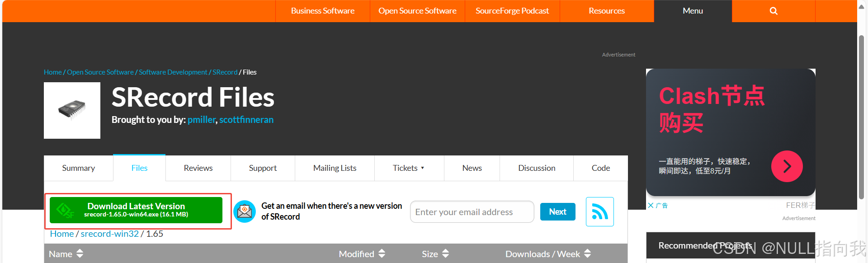Switch to the Code tab
This screenshot has width=868, height=263.
[x=601, y=168]
